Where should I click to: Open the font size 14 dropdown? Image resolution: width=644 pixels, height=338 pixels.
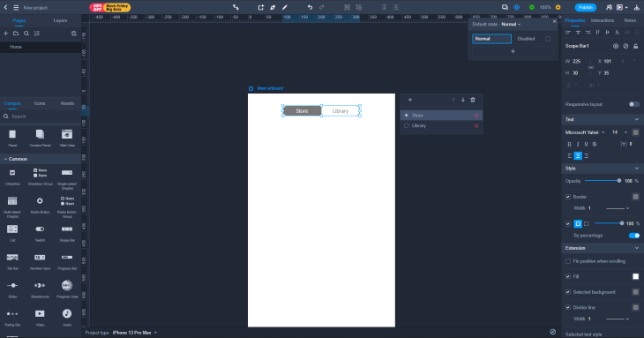click(620, 132)
